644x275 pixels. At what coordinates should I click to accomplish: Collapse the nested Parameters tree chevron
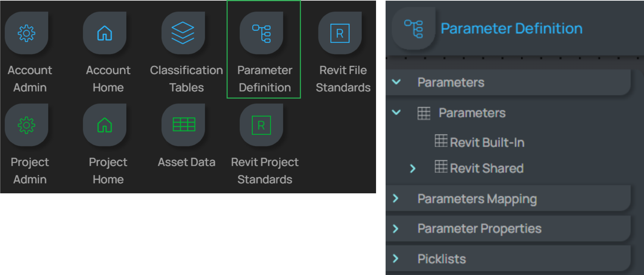(396, 113)
